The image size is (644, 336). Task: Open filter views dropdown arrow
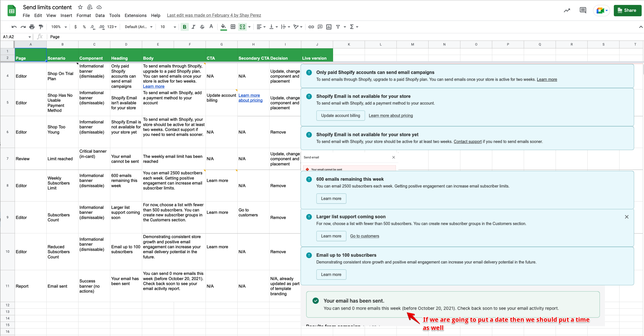click(x=345, y=27)
